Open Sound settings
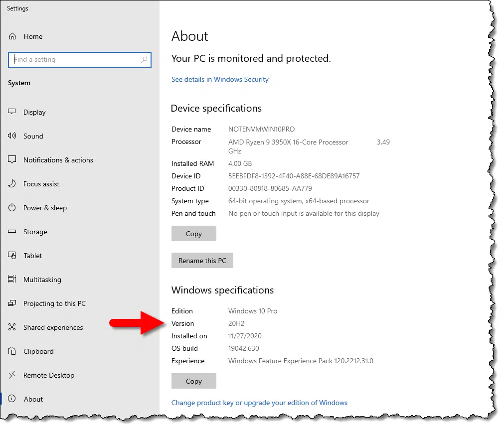The width and height of the screenshot is (504, 429). 33,136
